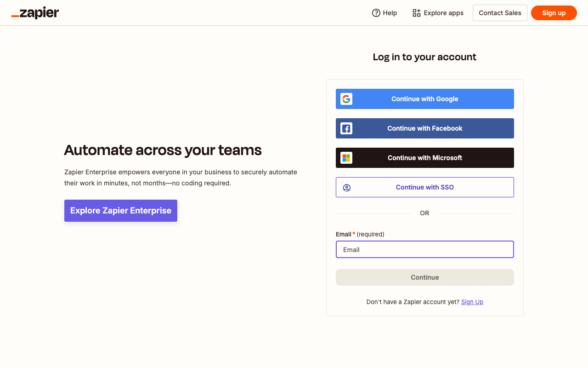Click the orange Sign up button

[x=554, y=13]
